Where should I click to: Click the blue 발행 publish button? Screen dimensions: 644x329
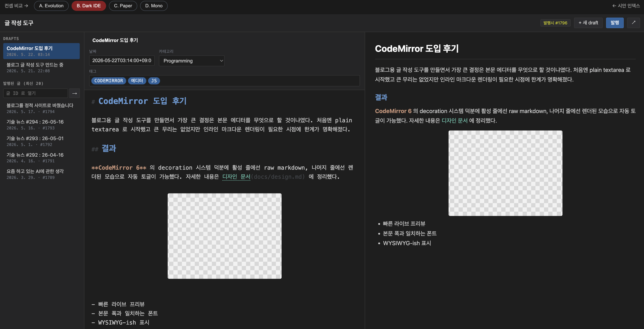pos(615,23)
